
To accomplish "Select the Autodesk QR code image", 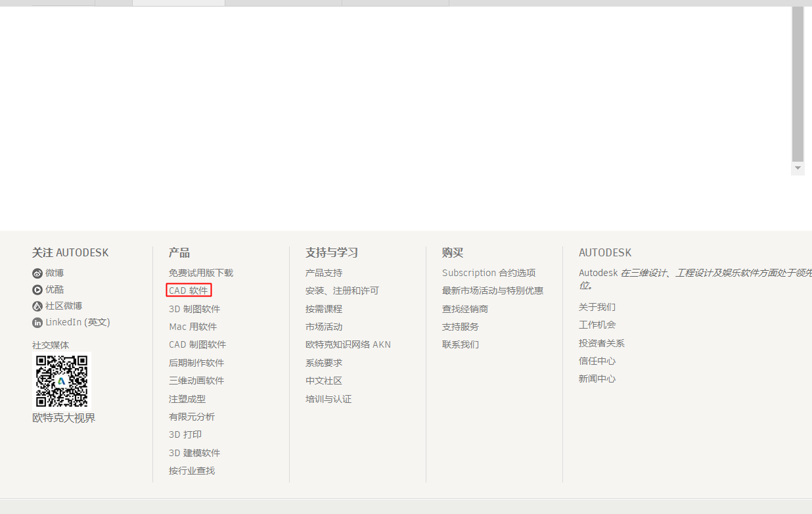I will (61, 381).
